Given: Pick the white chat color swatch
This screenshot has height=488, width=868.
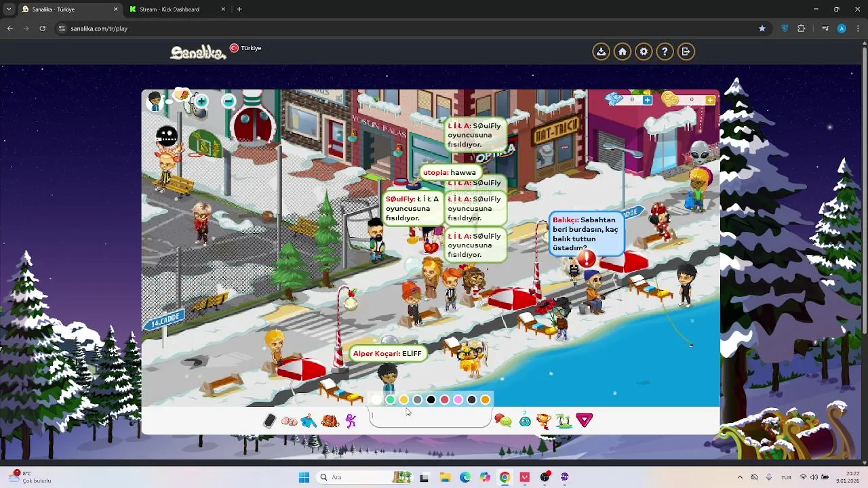Looking at the screenshot, I should tap(376, 400).
